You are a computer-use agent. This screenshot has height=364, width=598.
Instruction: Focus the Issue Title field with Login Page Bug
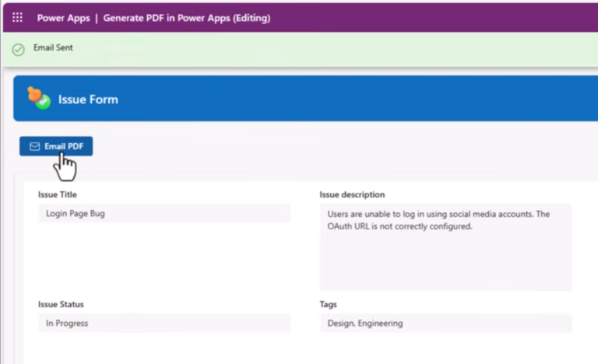click(x=164, y=214)
